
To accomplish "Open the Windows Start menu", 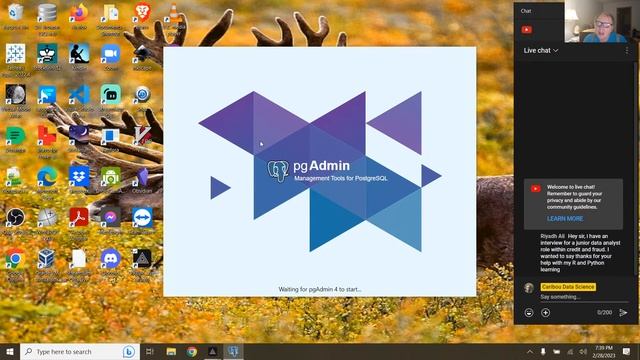I will [x=10, y=351].
